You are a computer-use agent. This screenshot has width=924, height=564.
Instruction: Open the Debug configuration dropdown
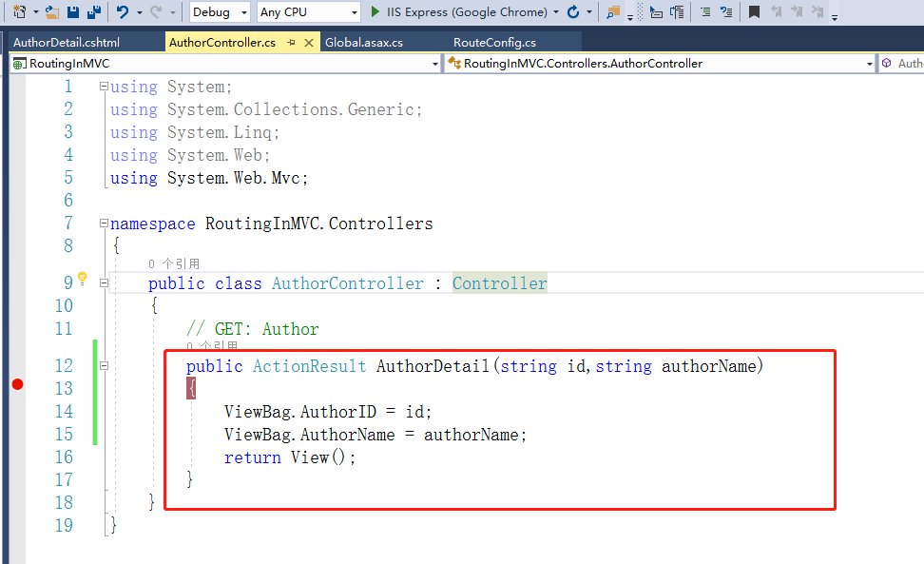tap(220, 11)
